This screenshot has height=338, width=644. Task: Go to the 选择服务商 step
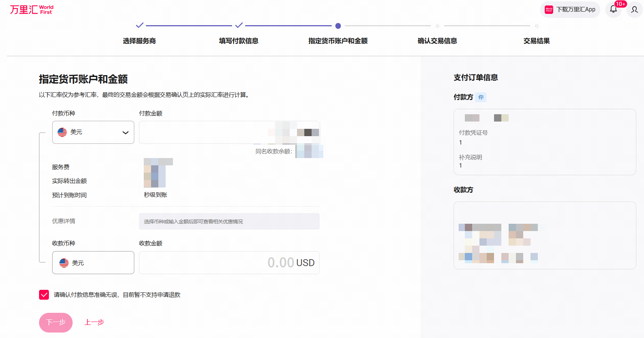[x=139, y=41]
